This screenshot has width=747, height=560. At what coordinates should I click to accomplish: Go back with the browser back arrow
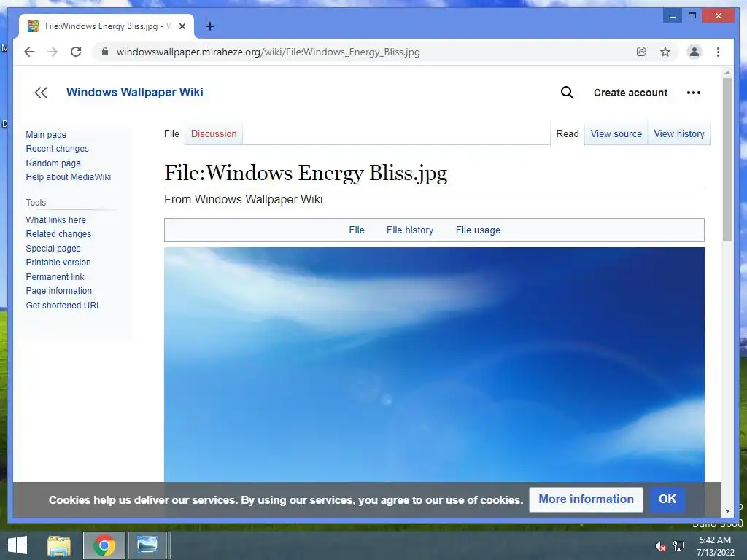29,52
